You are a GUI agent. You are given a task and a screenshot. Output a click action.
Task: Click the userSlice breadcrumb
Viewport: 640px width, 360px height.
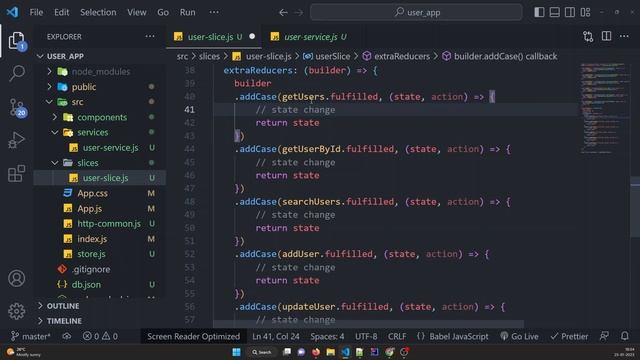(x=327, y=56)
